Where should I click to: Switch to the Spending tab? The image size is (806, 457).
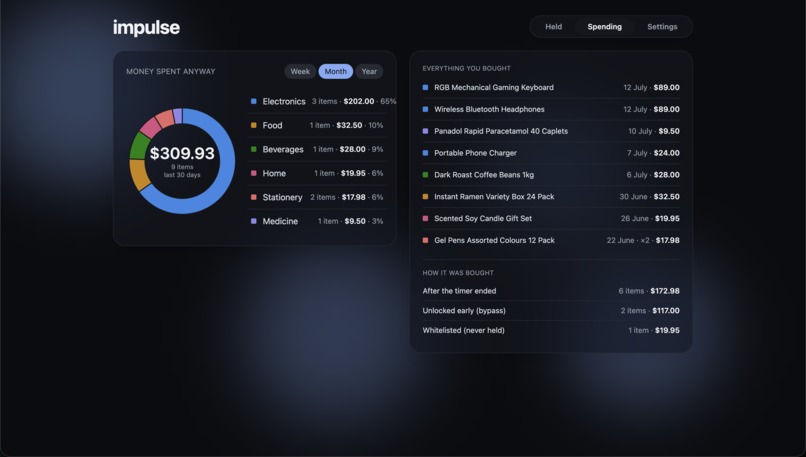604,27
